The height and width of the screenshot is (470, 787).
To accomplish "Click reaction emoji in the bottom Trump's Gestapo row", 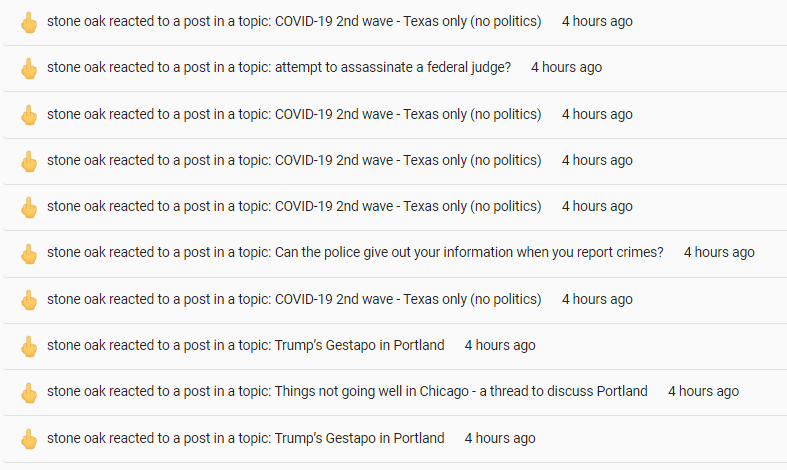I will pos(29,438).
